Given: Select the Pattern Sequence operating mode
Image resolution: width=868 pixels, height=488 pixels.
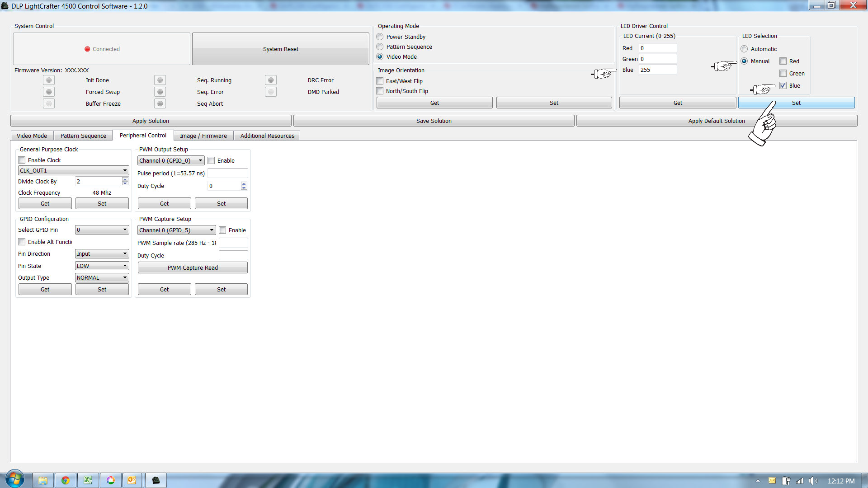Looking at the screenshot, I should tap(380, 47).
